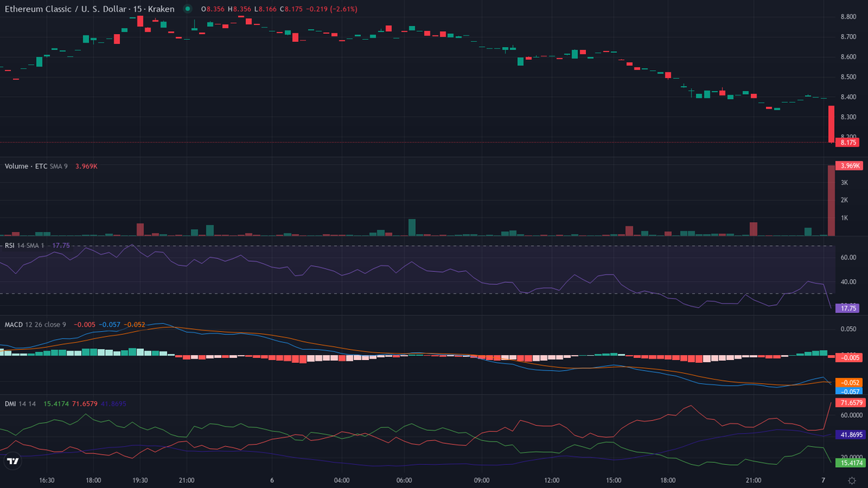Click the 04:00 time axis label
Image resolution: width=868 pixels, height=488 pixels.
342,480
